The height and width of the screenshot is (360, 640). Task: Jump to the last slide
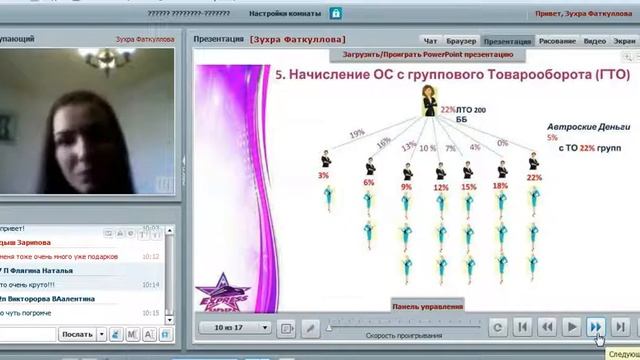pyautogui.click(x=620, y=327)
